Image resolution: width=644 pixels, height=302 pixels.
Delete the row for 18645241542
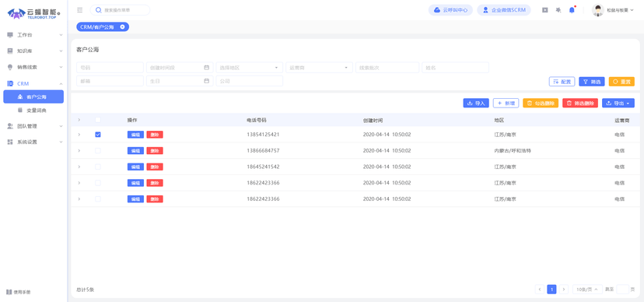[155, 167]
